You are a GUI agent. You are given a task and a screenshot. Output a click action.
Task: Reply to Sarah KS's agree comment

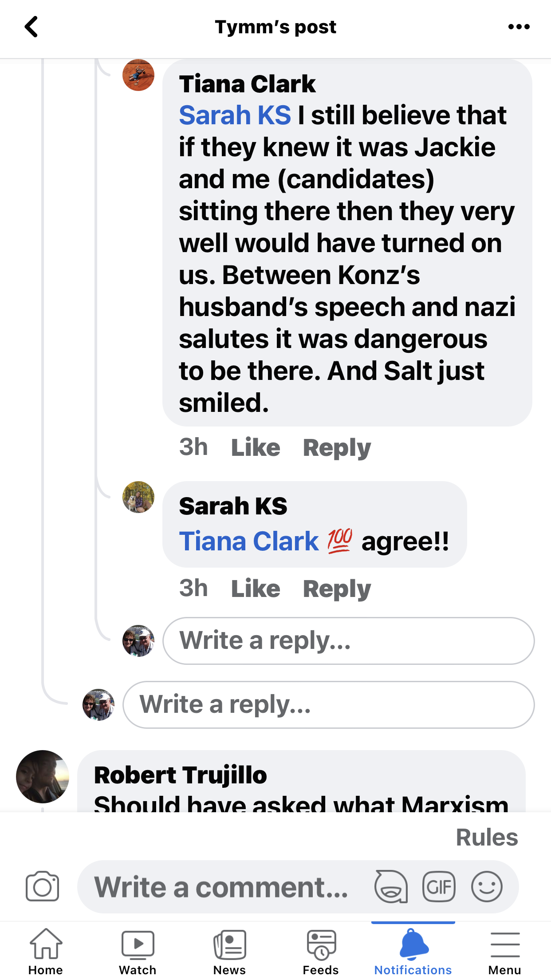coord(337,589)
